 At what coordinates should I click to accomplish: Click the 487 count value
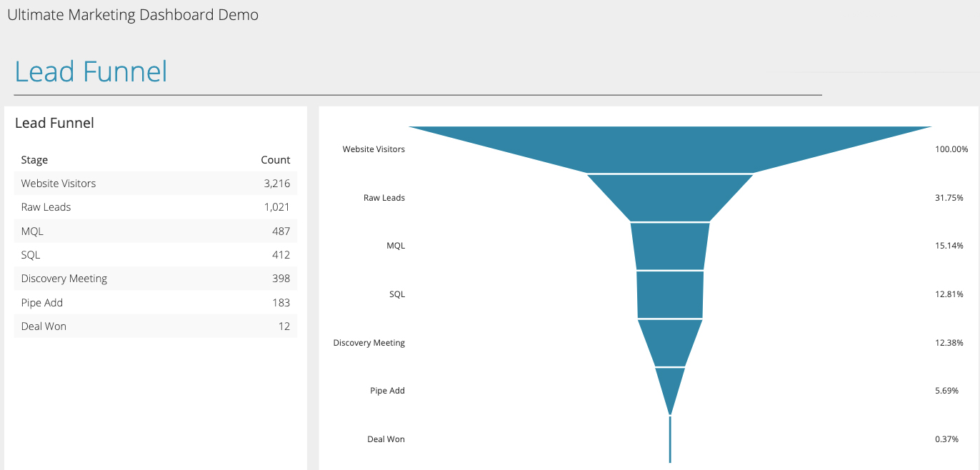click(281, 231)
